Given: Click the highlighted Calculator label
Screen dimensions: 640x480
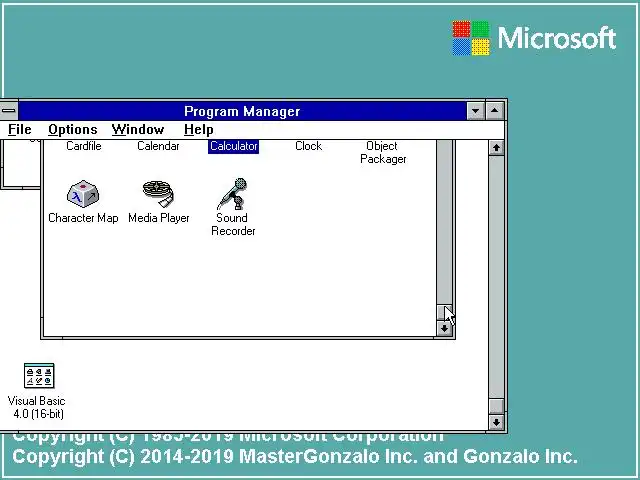Looking at the screenshot, I should (x=233, y=146).
